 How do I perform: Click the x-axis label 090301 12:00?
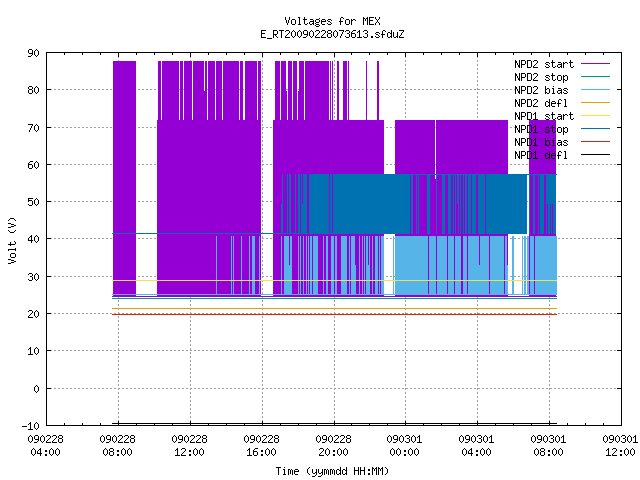[x=620, y=446]
